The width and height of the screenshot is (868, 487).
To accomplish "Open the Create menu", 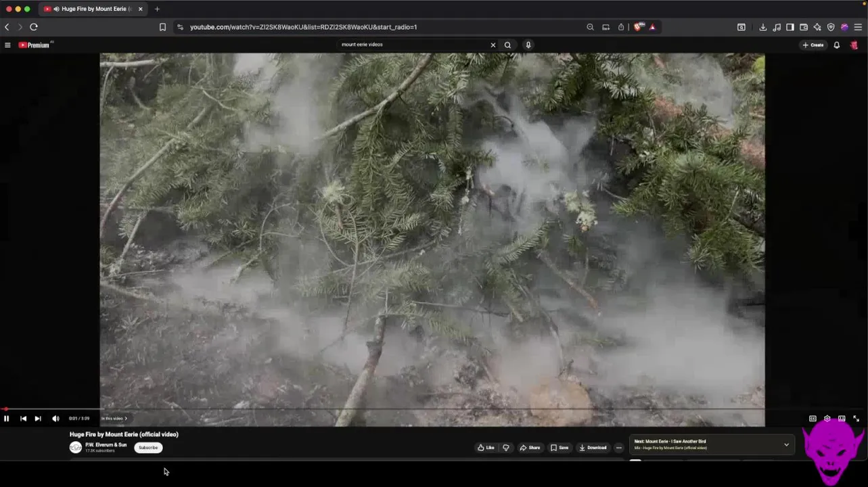I will pyautogui.click(x=813, y=45).
